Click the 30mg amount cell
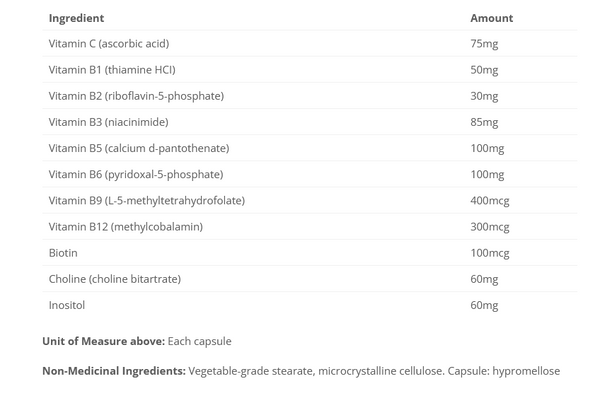 tap(484, 96)
